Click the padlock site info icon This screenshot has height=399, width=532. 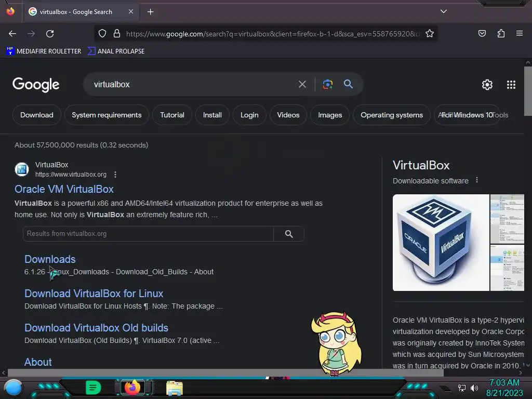pyautogui.click(x=117, y=33)
